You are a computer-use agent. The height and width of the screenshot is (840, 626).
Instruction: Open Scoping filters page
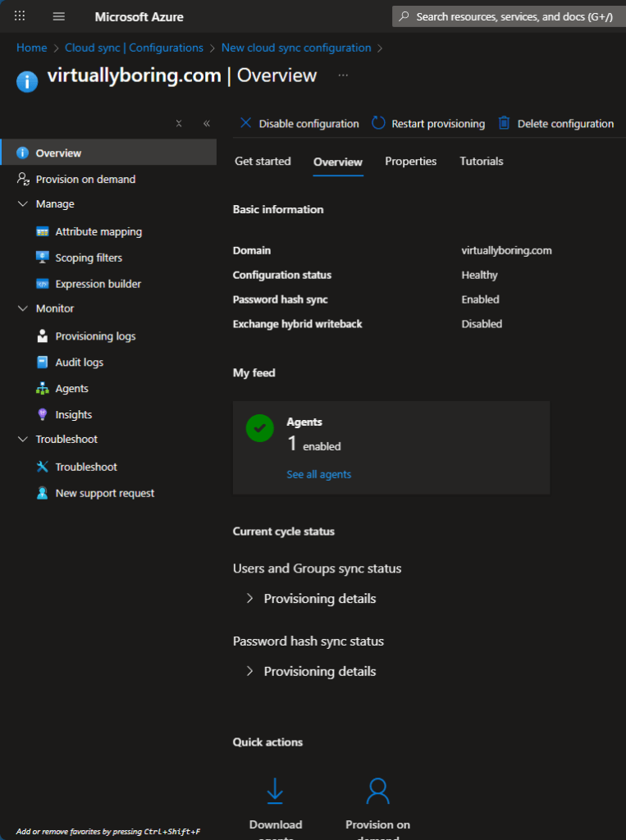[x=89, y=258]
